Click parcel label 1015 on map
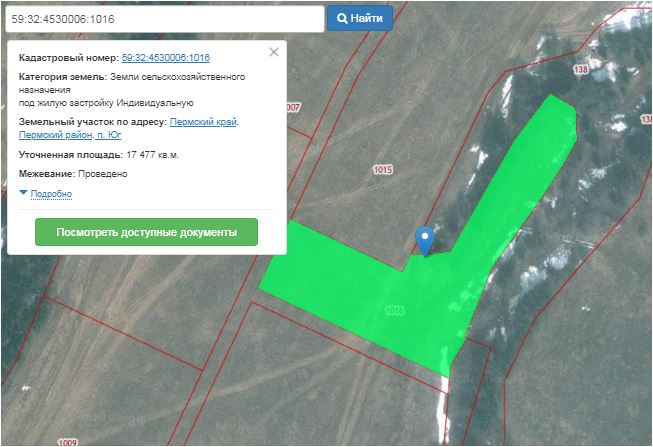Screen dimensions: 653x447 [x=382, y=171]
